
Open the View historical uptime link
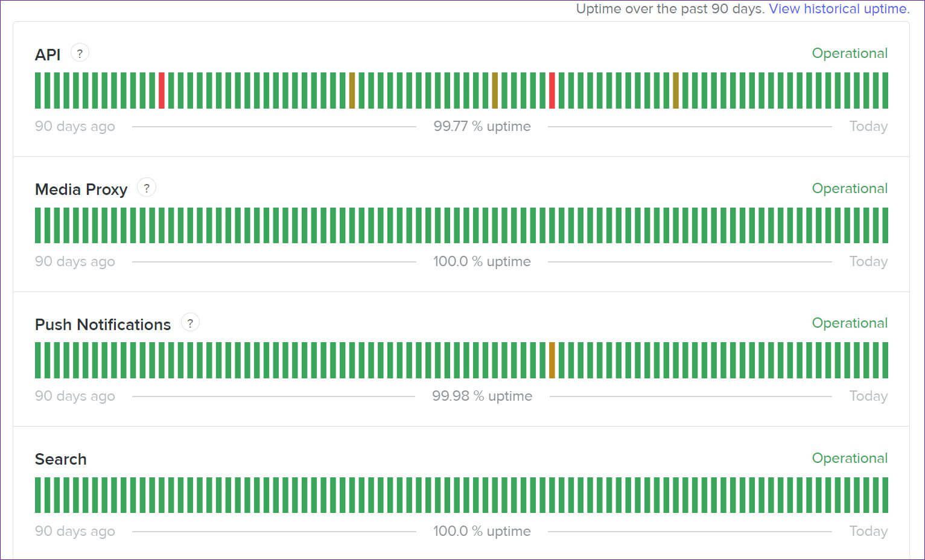pos(839,8)
